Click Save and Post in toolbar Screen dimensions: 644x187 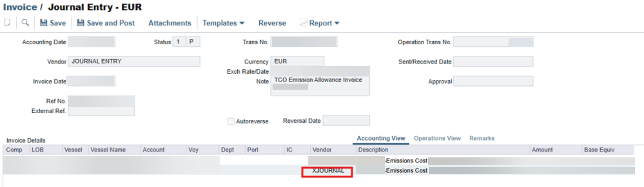(x=106, y=23)
